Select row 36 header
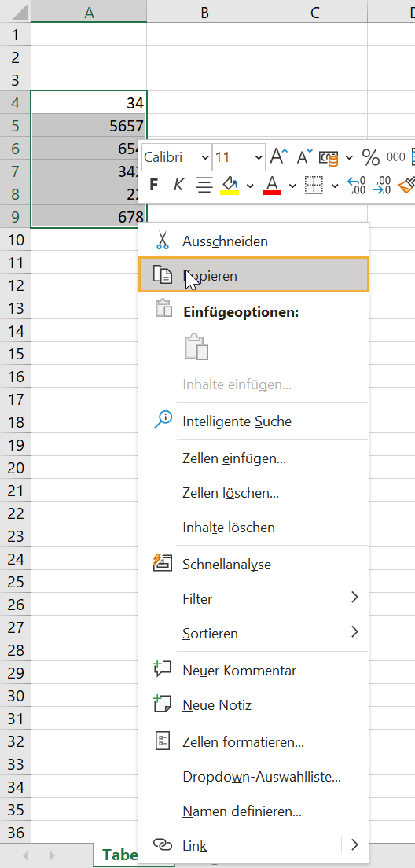415x868 pixels. [16, 832]
